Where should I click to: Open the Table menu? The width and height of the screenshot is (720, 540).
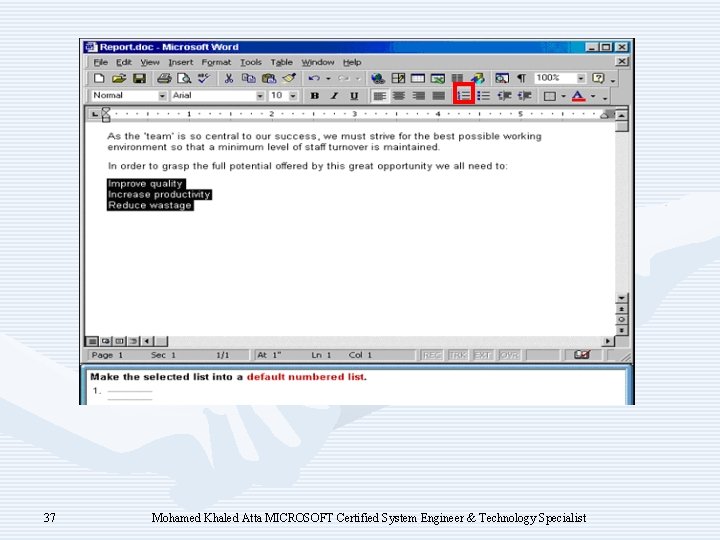pyautogui.click(x=281, y=62)
